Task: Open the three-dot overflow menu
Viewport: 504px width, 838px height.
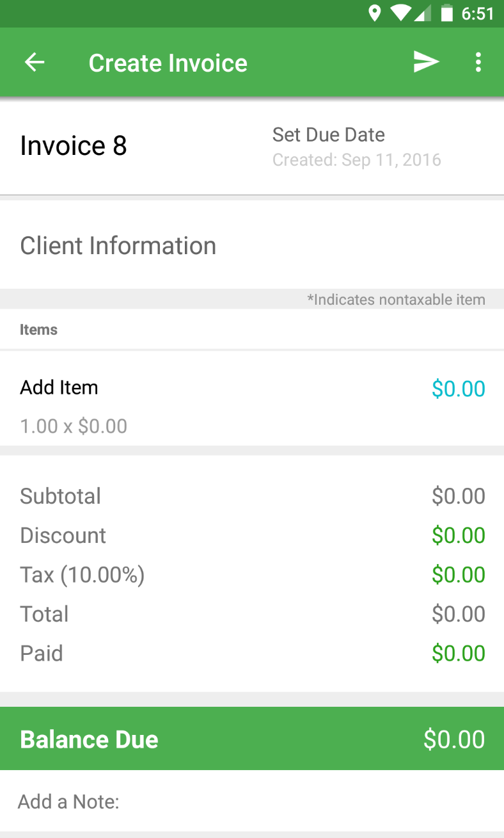Action: (x=478, y=62)
